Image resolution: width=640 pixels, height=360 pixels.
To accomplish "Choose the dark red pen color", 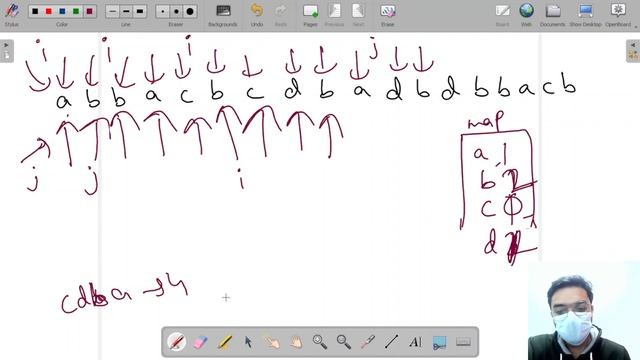I will click(89, 11).
